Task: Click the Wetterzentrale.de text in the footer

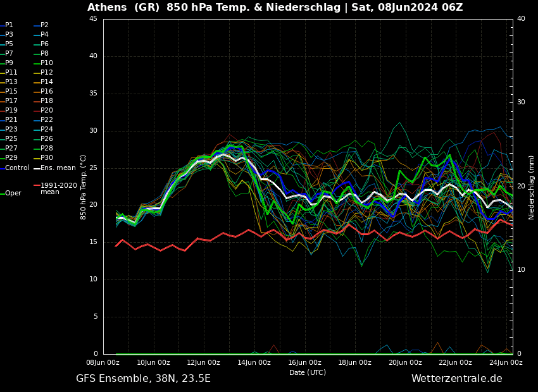Action: click(456, 379)
